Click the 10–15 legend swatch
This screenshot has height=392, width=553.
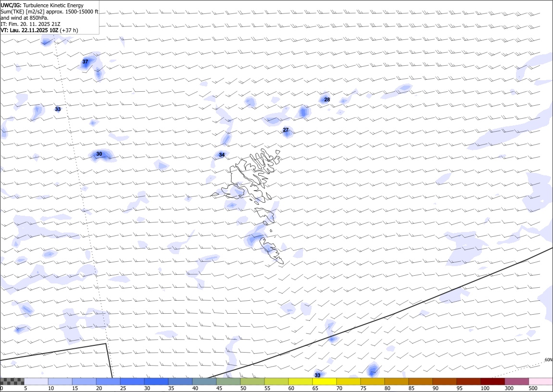[60, 381]
